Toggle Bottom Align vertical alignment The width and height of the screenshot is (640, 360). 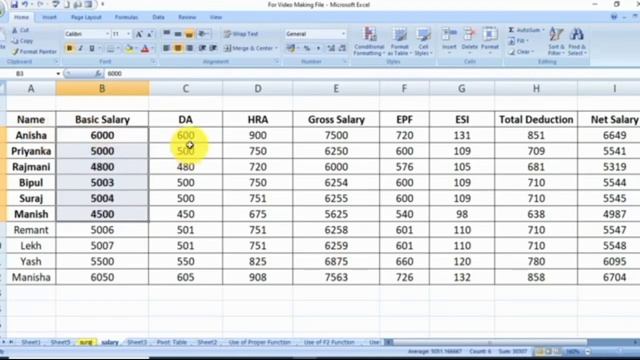click(x=189, y=34)
